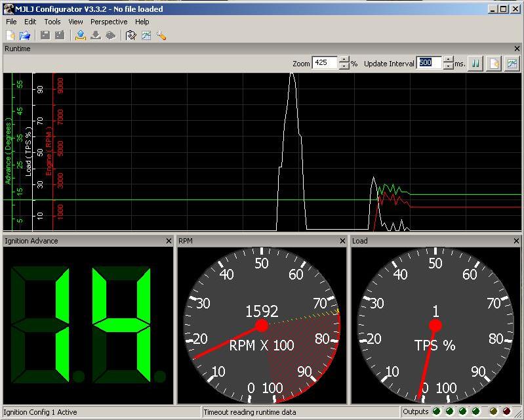Click the yellow output LED indicator
This screenshot has height=420, width=524.
[x=493, y=411]
